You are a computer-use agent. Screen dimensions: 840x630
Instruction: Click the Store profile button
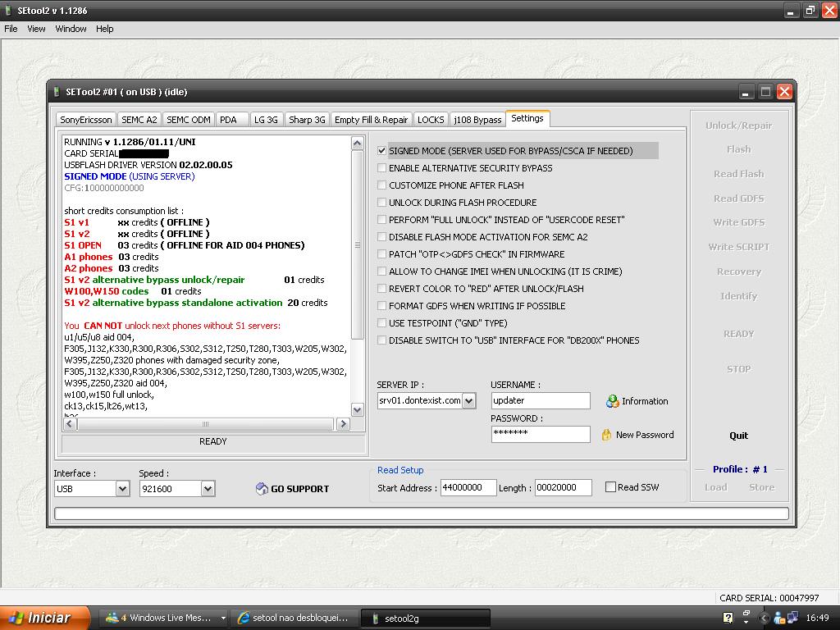pos(762,487)
